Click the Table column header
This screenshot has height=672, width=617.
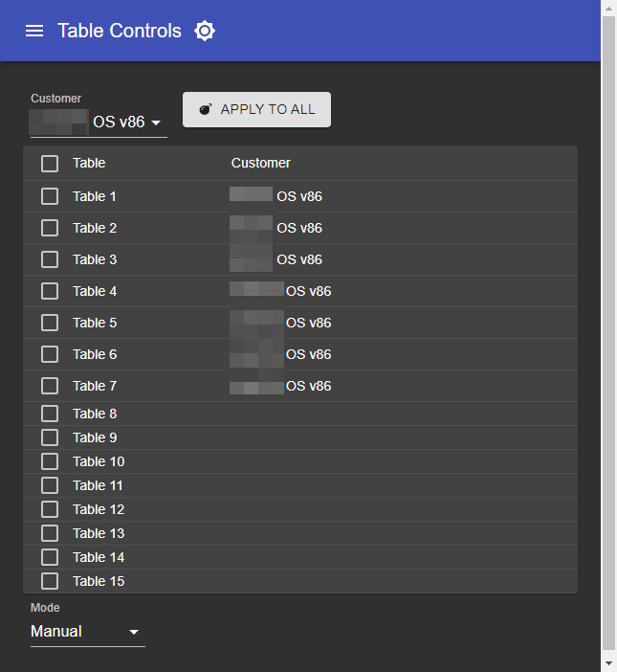click(x=89, y=163)
